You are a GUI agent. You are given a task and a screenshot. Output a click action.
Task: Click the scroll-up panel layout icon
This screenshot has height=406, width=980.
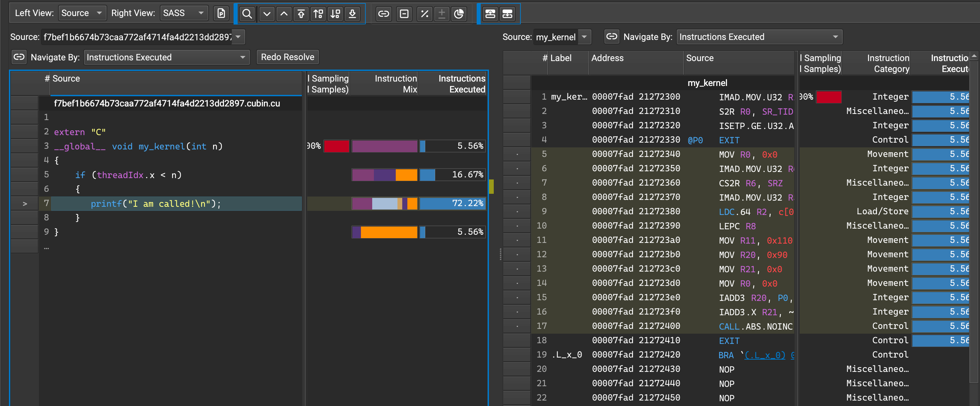tap(490, 14)
